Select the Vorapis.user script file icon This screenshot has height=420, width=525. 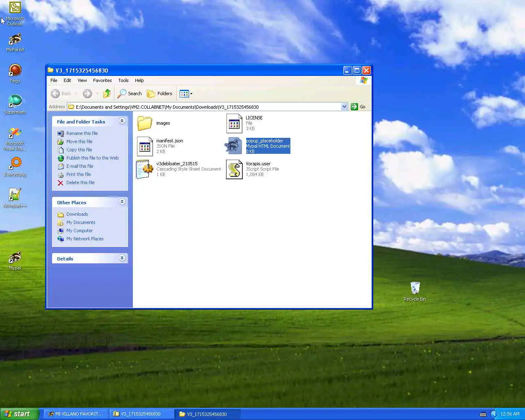click(234, 169)
